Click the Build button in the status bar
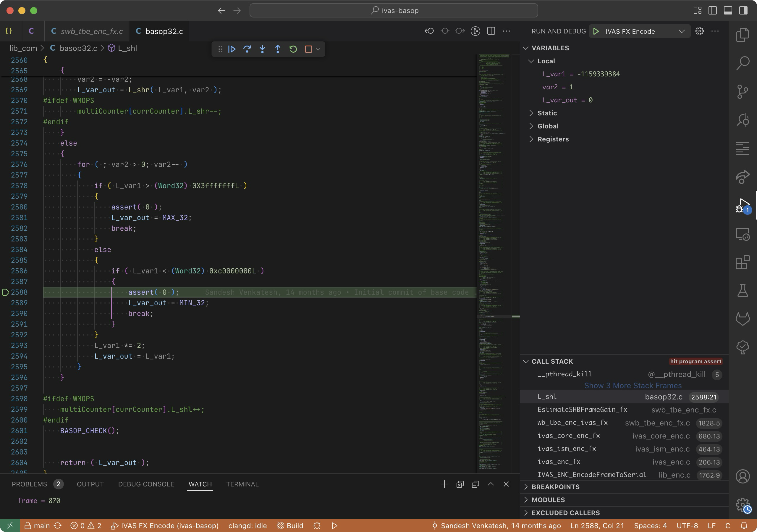 click(x=290, y=525)
